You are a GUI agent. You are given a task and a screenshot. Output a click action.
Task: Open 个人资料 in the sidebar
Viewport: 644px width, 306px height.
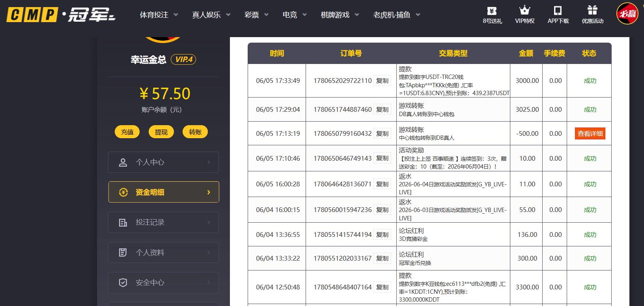pyautogui.click(x=163, y=253)
